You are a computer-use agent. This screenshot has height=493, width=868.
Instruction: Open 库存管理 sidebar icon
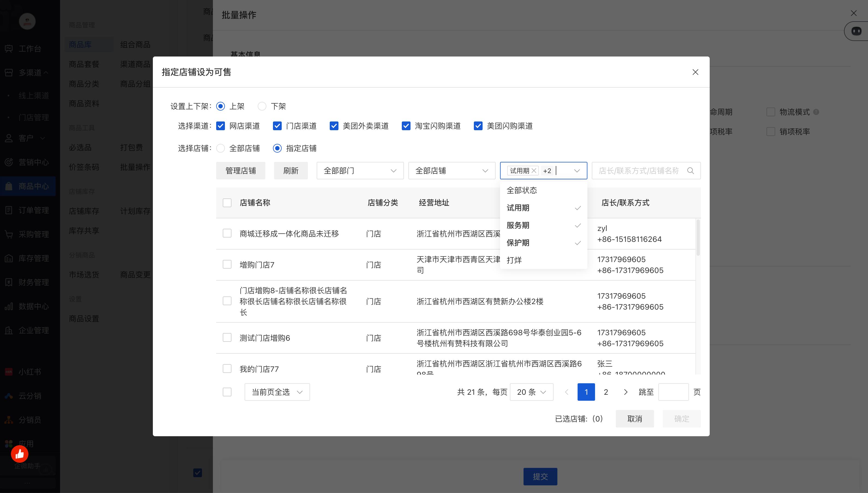9,258
